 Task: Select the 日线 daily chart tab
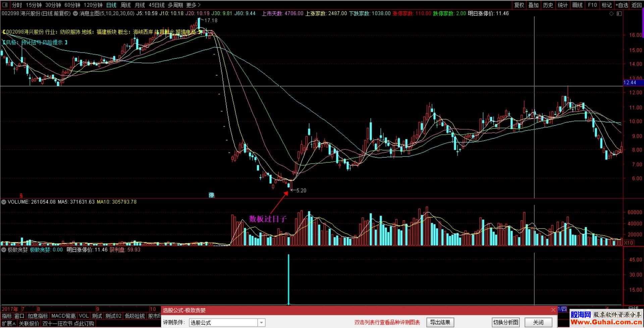tap(111, 5)
